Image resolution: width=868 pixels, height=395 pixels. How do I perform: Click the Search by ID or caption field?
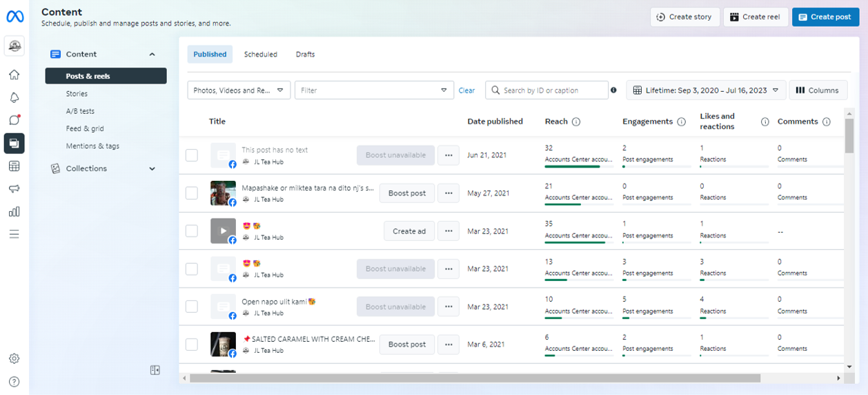(546, 90)
